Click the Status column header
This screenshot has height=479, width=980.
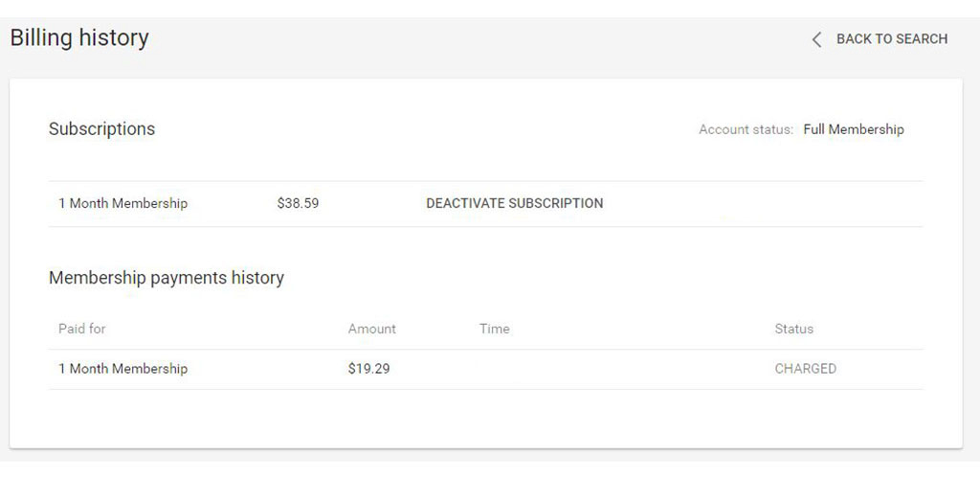(x=793, y=329)
